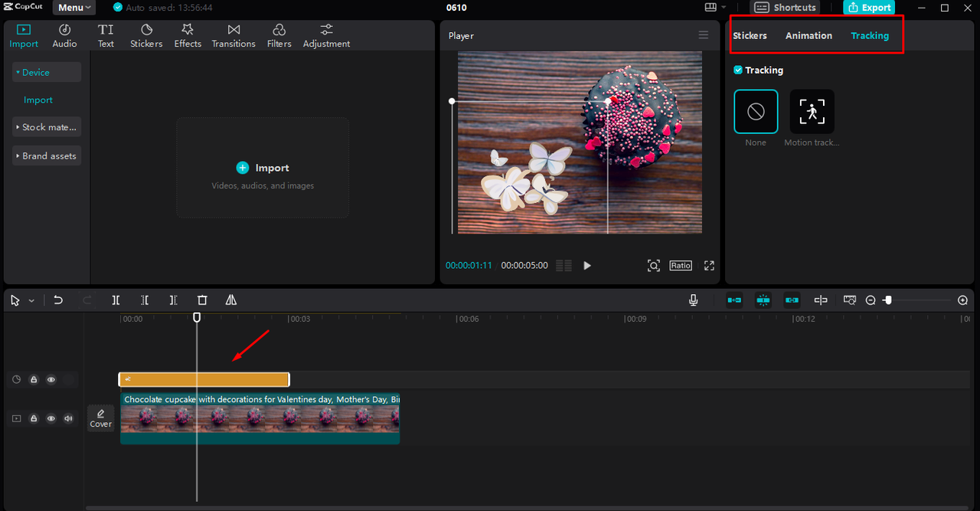
Task: Open the Effects tab
Action: point(188,36)
